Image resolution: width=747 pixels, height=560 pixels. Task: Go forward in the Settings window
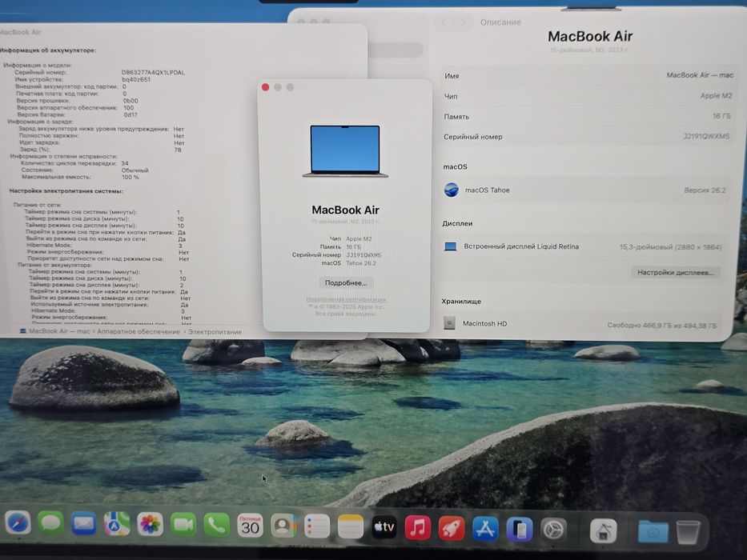point(463,22)
